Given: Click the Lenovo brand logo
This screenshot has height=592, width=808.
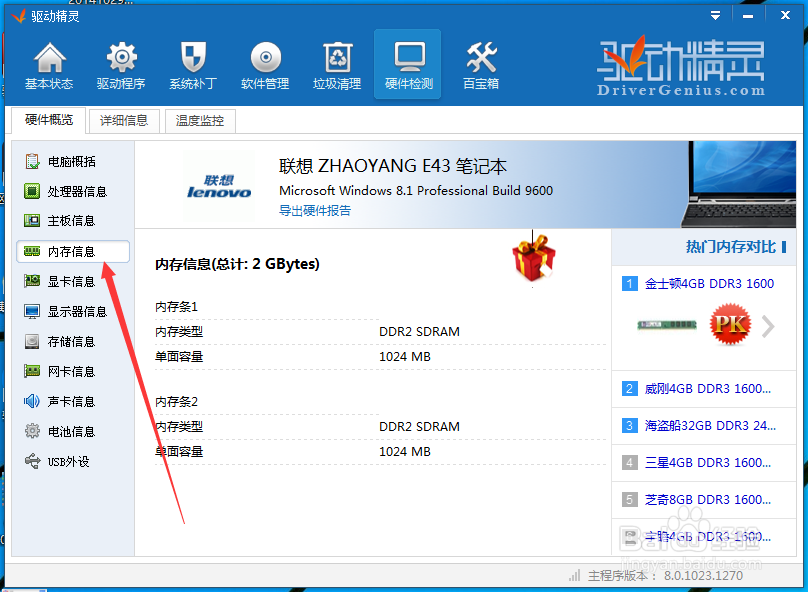Looking at the screenshot, I should pos(219,186).
